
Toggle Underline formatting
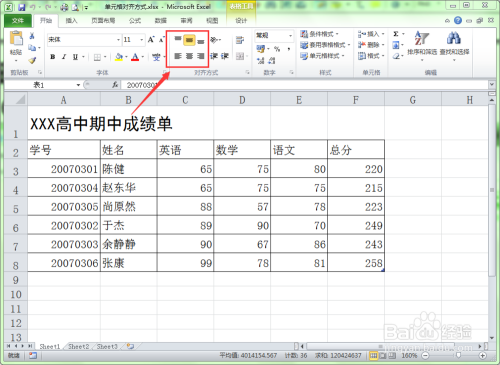pos(75,57)
